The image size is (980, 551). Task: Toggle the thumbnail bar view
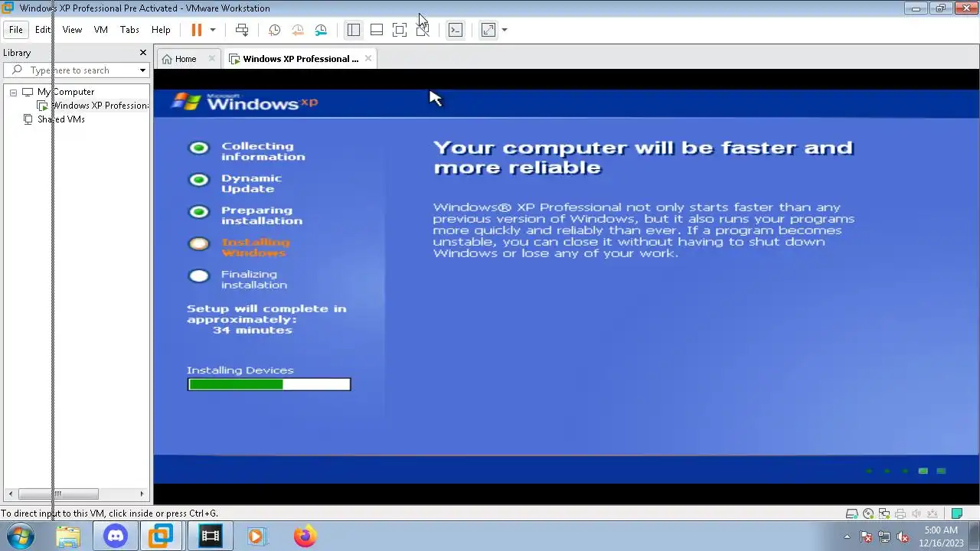tap(376, 30)
